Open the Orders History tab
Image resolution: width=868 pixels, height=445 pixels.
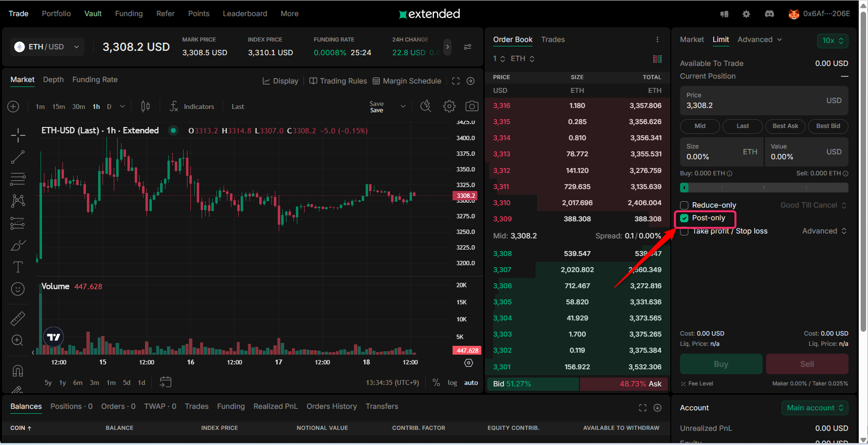pos(331,406)
